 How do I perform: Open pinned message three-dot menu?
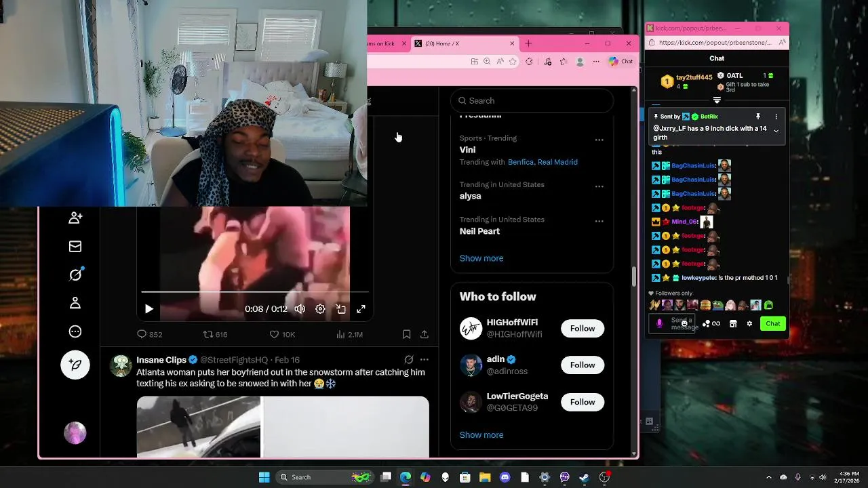pyautogui.click(x=776, y=117)
